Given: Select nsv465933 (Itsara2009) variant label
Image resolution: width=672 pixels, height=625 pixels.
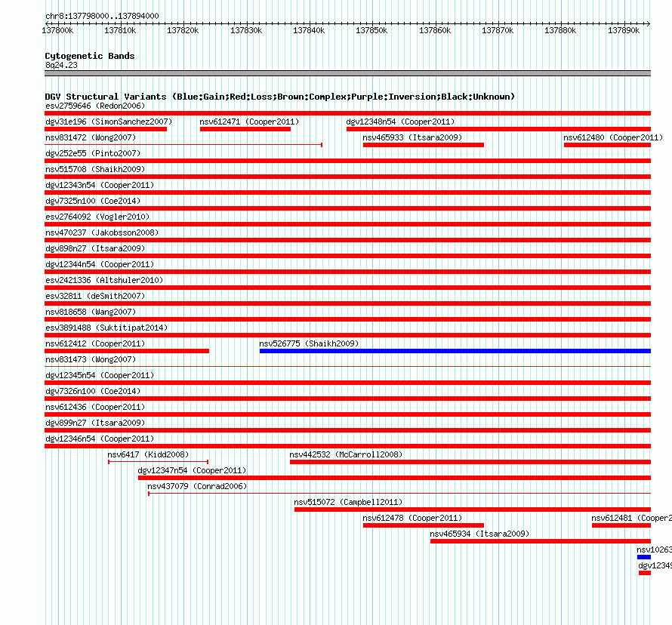Looking at the screenshot, I should click(x=412, y=137).
